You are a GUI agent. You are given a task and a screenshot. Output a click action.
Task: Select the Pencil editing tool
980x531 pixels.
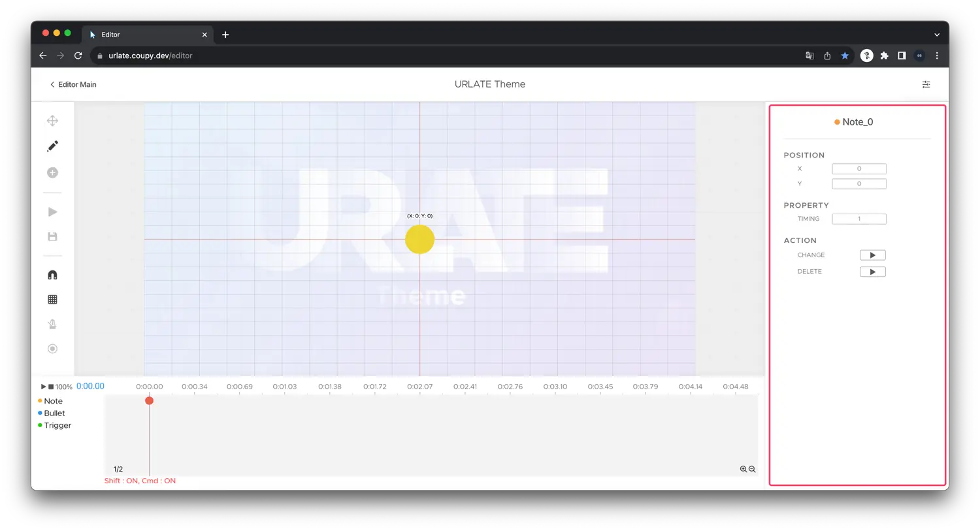pyautogui.click(x=52, y=146)
